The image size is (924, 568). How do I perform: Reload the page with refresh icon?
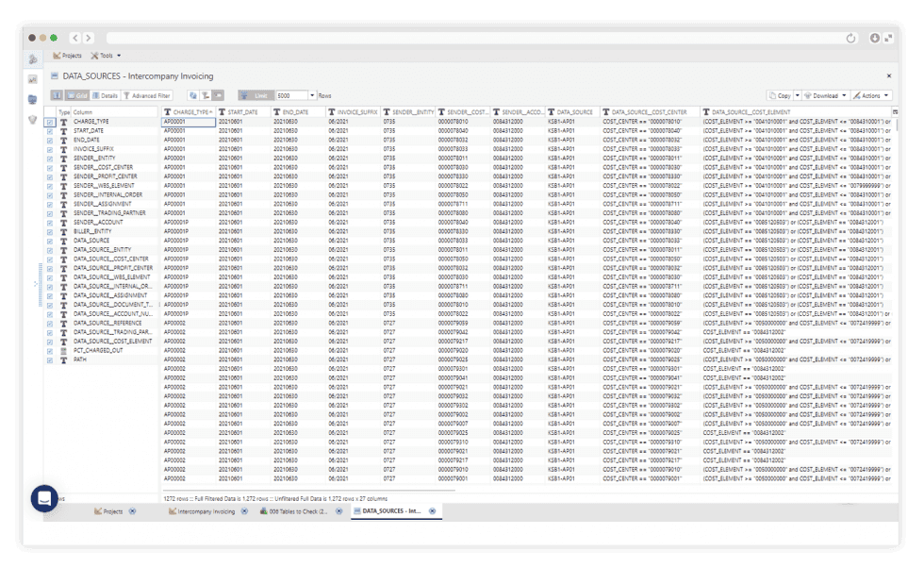click(x=850, y=39)
